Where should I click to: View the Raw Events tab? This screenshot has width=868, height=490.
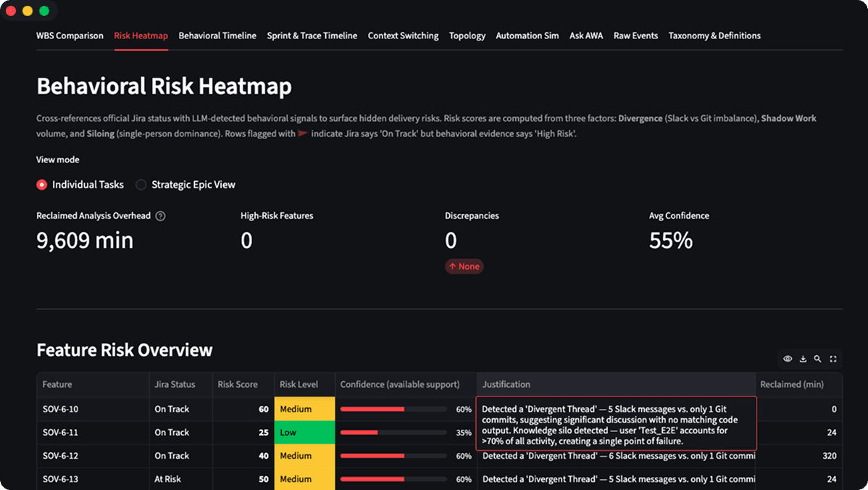tap(635, 36)
